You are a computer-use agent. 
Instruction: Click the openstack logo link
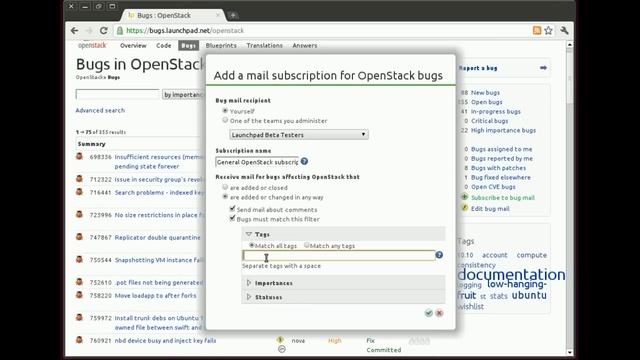click(x=92, y=45)
